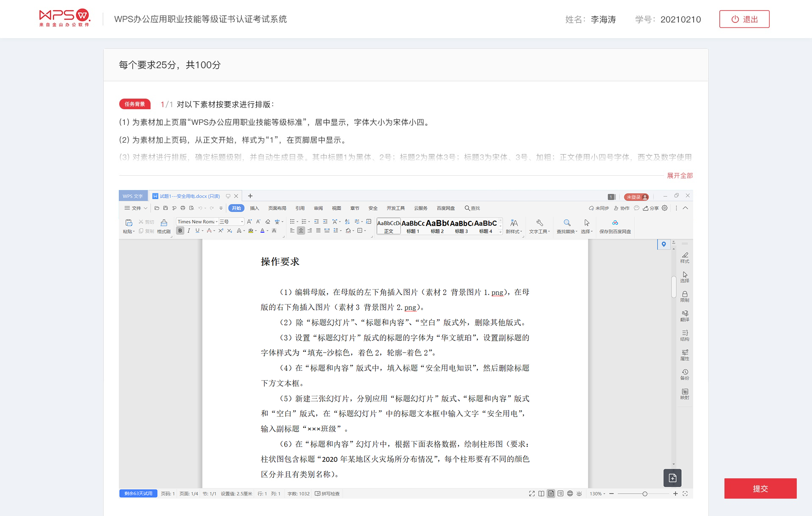Switch to the 插入 ribbon tab

click(x=254, y=208)
